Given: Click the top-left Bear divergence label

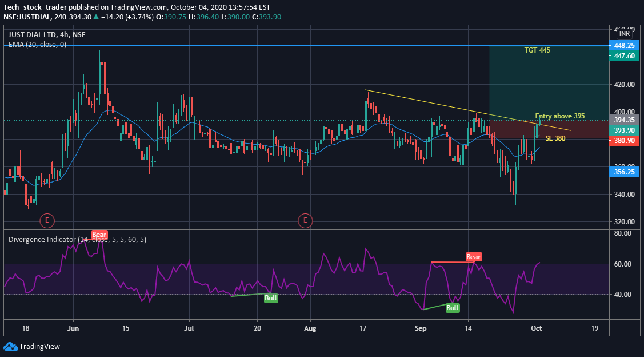Looking at the screenshot, I should [99, 235].
